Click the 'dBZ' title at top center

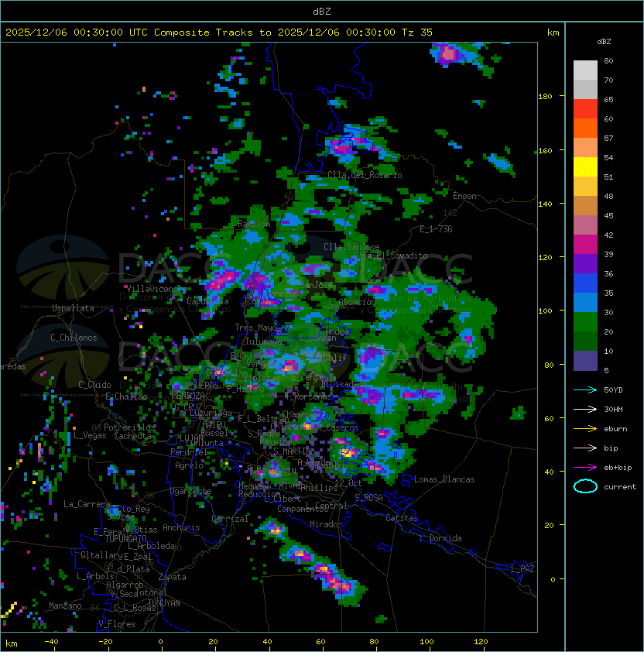322,12
